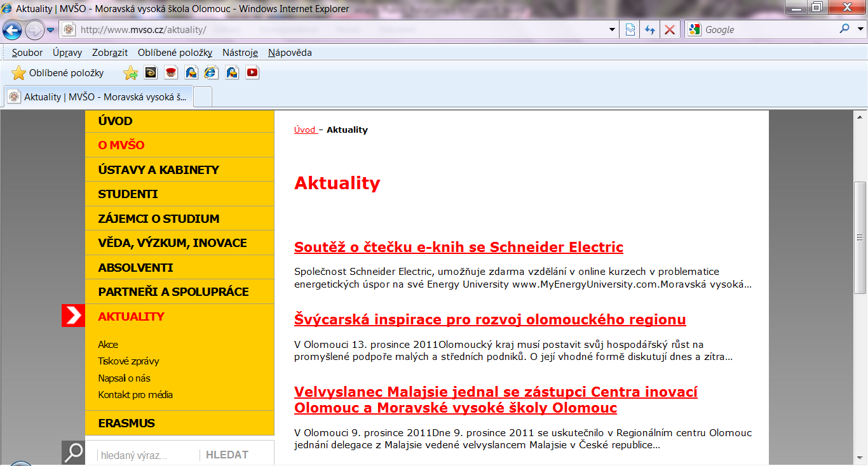Viewport: 868px width, 466px height.
Task: Open article Švýcarská inspirace pro rozvoj regionu
Action: 490,319
